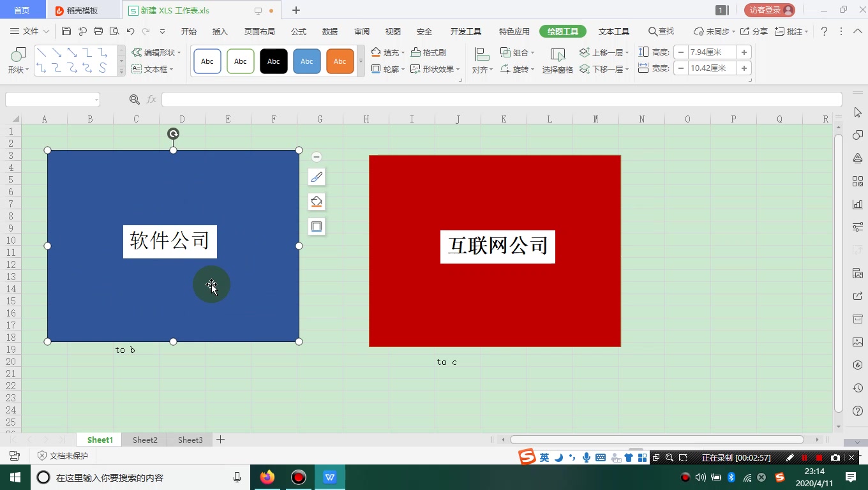Click 文档未保护 document protection status
The width and height of the screenshot is (868, 490).
(63, 456)
